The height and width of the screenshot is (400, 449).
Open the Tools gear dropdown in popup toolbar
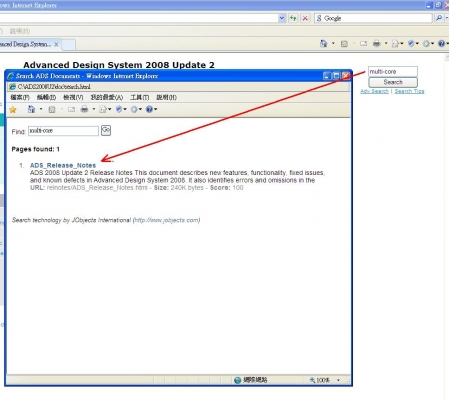click(x=136, y=109)
